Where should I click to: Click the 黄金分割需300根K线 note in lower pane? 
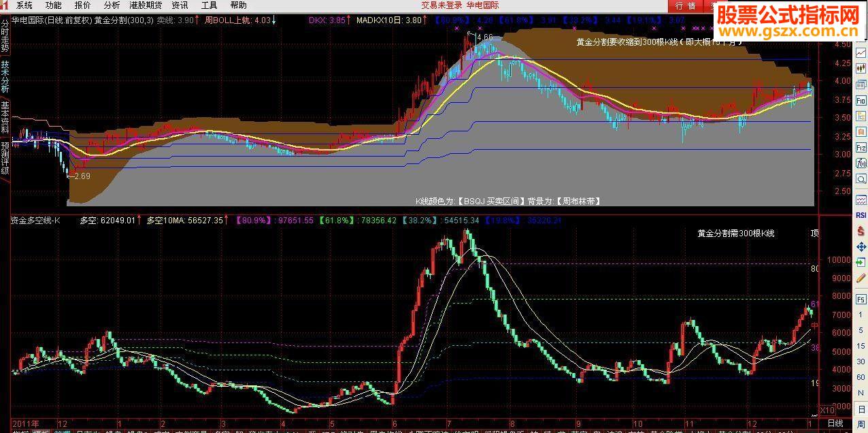click(x=735, y=234)
